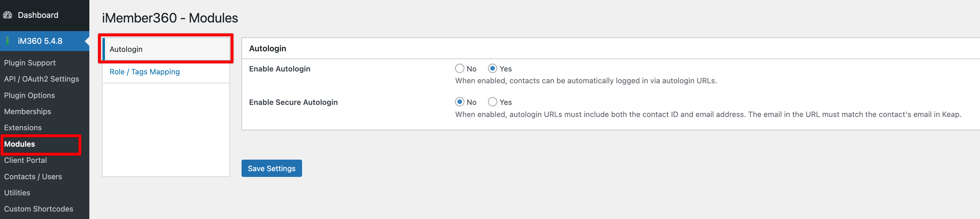
Task: Open the Plugin Support page
Action: click(x=30, y=62)
